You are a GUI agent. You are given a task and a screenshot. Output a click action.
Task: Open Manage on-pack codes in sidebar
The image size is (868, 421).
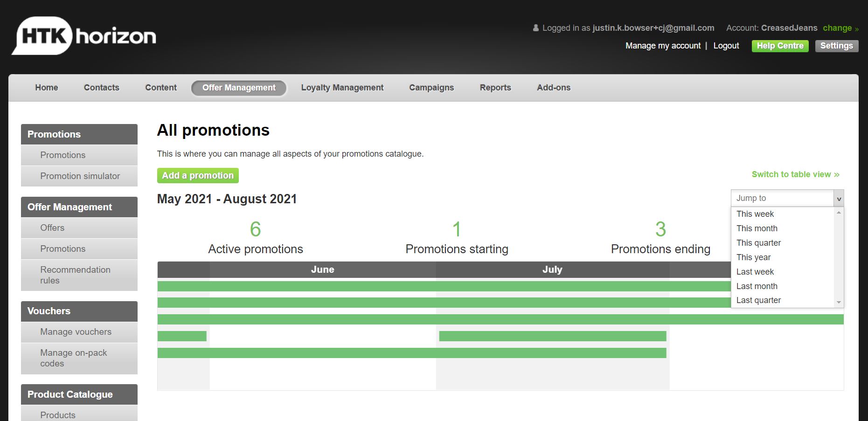pos(79,358)
